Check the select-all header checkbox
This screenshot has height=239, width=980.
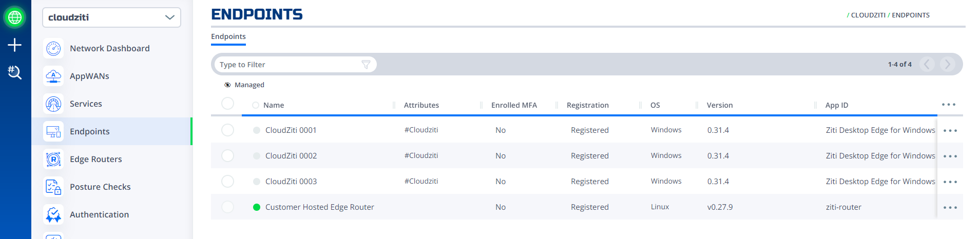tap(227, 104)
